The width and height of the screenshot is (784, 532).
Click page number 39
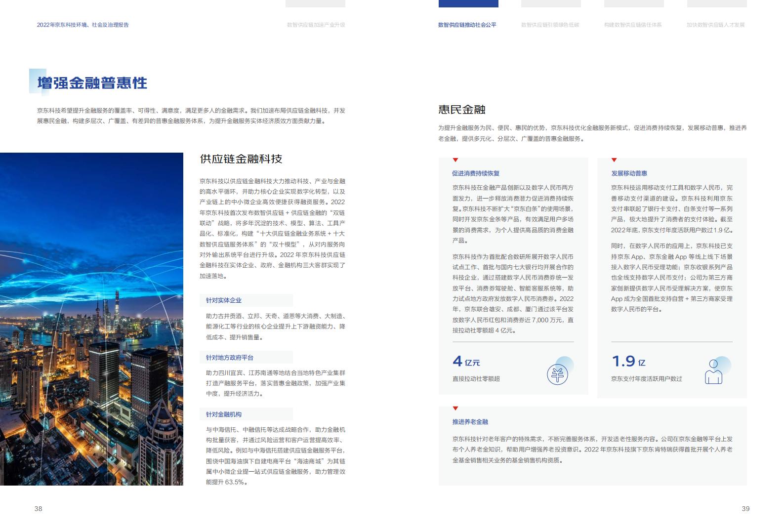click(x=745, y=509)
